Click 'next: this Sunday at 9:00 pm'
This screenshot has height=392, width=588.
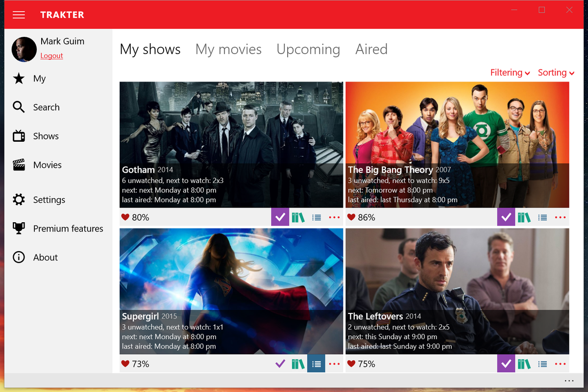[392, 337]
